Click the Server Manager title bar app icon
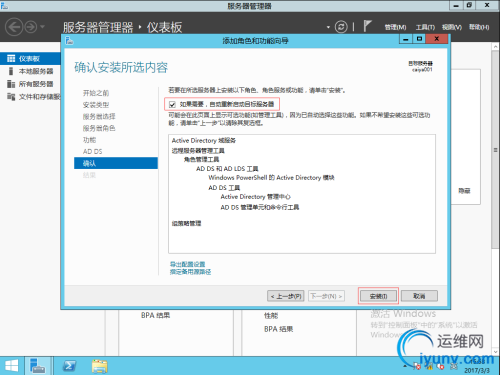Image resolution: width=500 pixels, height=375 pixels. point(5,6)
